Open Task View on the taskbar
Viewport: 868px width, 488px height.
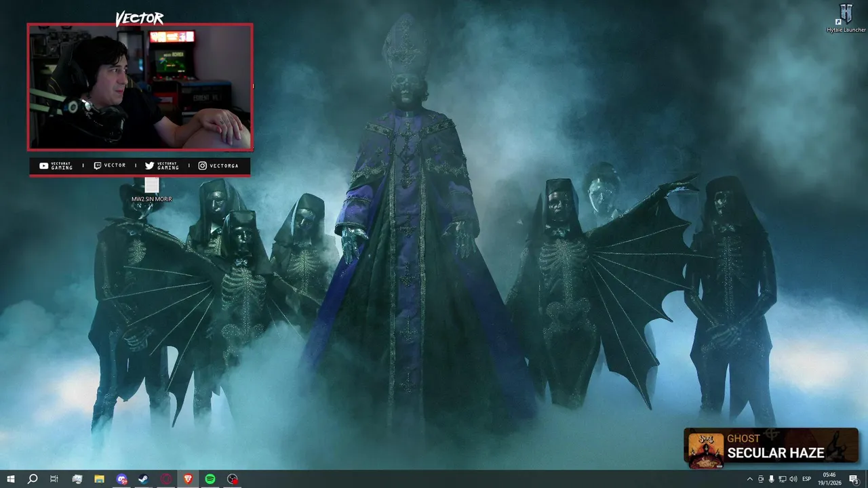(54, 479)
